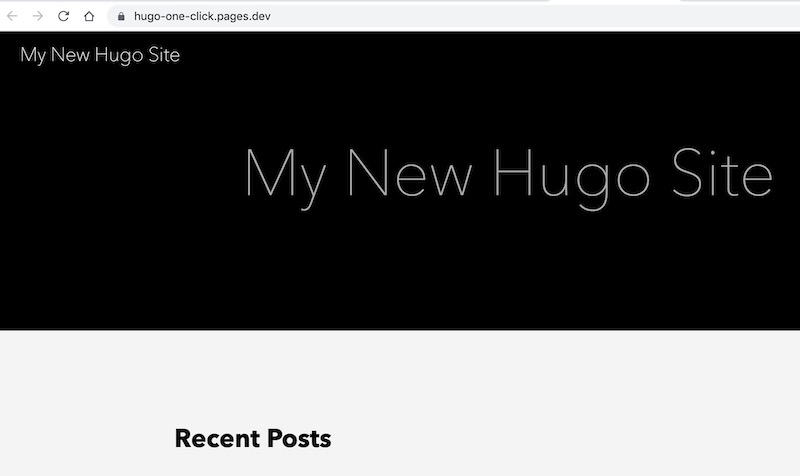
Task: Select the 'Recent Posts' heading
Action: tap(253, 439)
